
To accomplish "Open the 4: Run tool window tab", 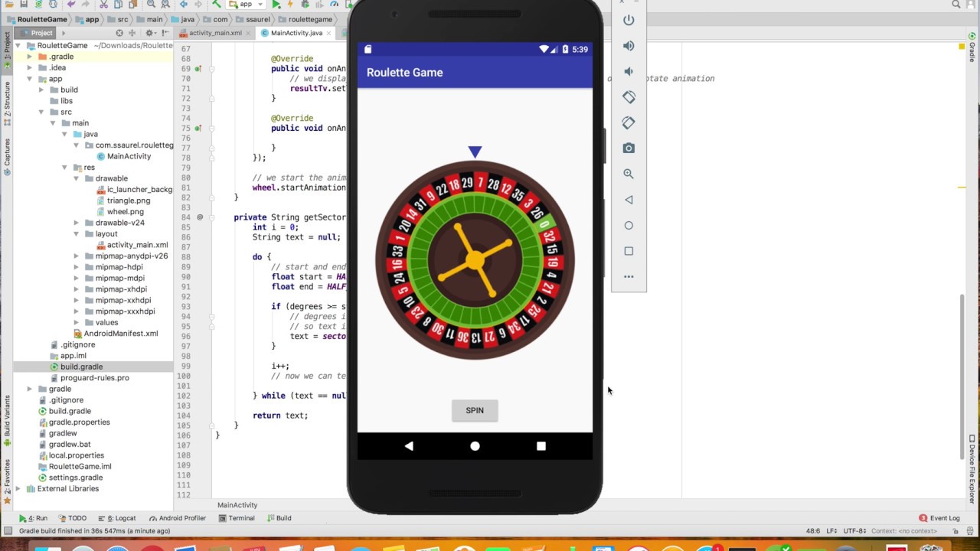I will pos(33,518).
